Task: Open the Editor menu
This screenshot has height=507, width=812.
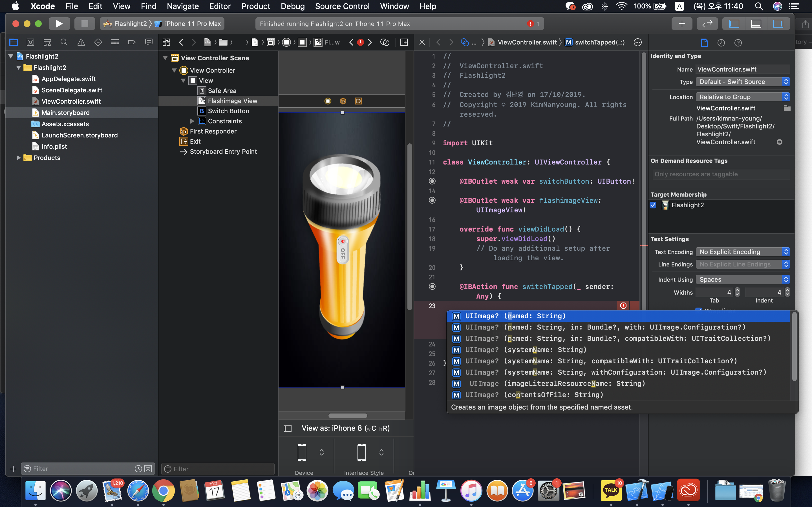Action: coord(220,6)
